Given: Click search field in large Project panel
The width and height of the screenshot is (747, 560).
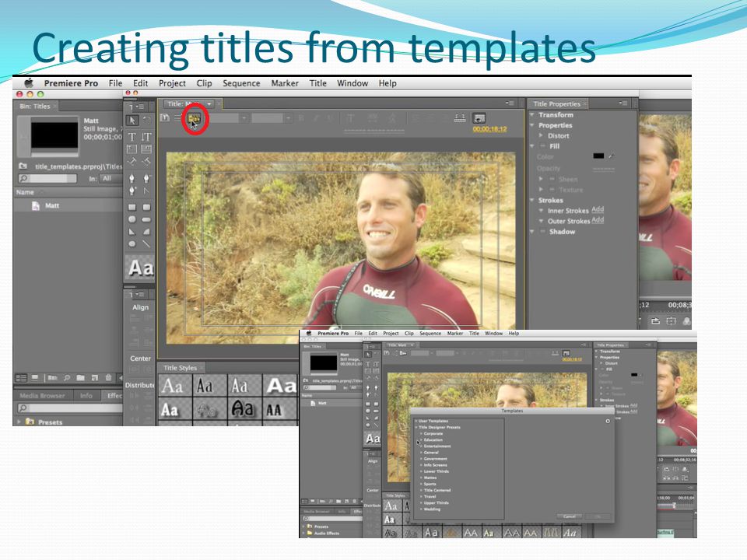Looking at the screenshot, I should 47,179.
